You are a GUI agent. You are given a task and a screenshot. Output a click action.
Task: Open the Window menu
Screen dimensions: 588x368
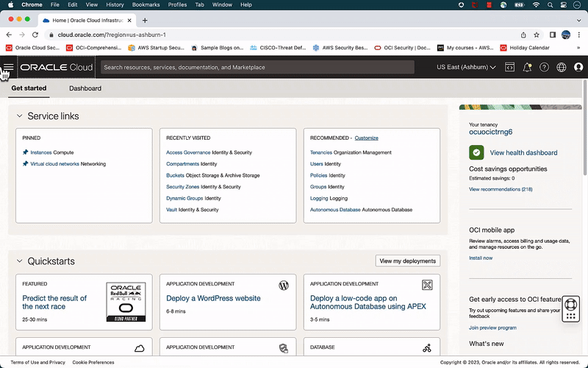pyautogui.click(x=222, y=5)
